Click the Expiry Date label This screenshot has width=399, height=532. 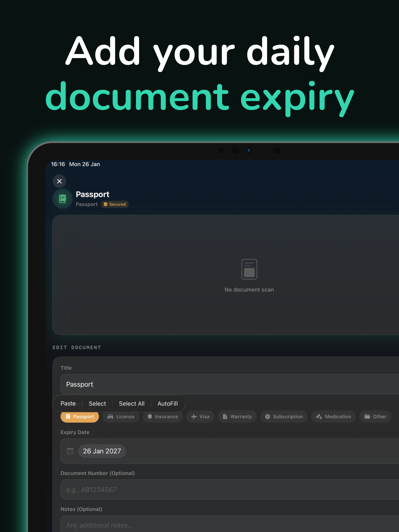(75, 432)
